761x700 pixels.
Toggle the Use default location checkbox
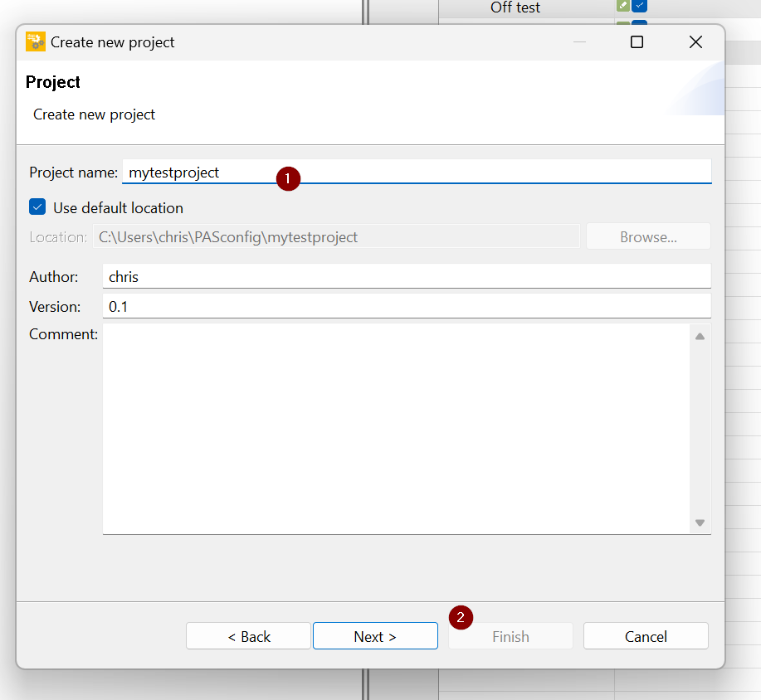pos(37,207)
